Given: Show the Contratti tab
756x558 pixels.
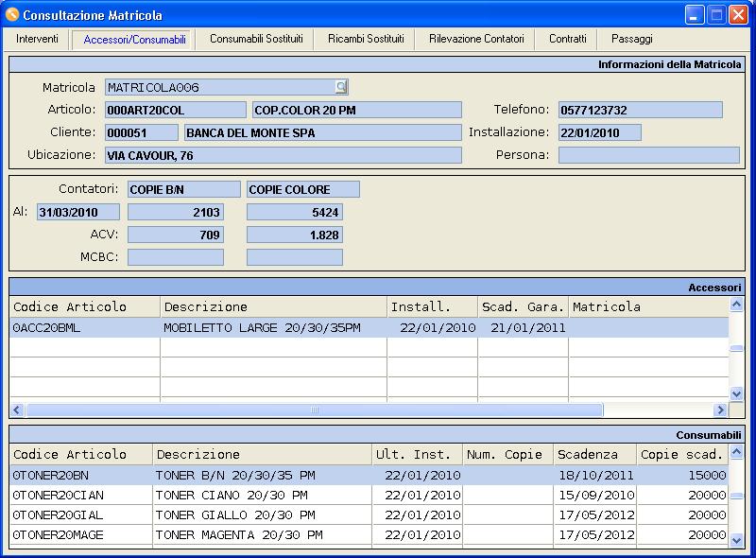Looking at the screenshot, I should (x=568, y=39).
